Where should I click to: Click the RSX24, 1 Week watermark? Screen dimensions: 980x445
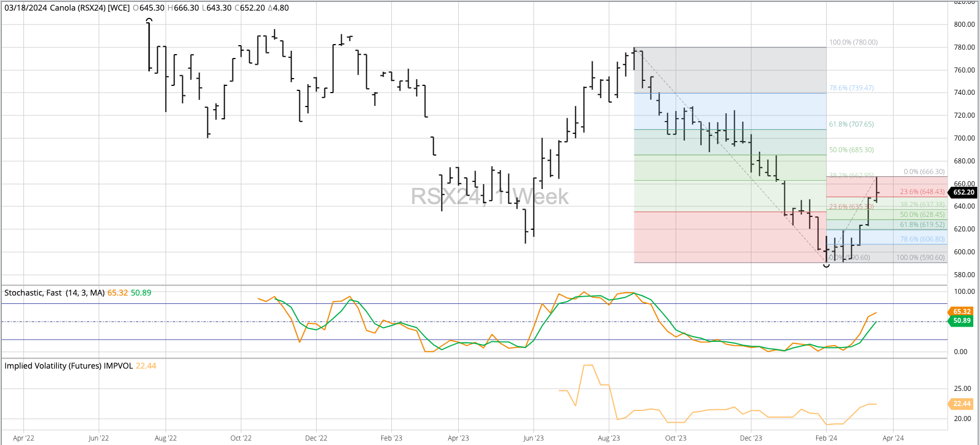click(489, 197)
